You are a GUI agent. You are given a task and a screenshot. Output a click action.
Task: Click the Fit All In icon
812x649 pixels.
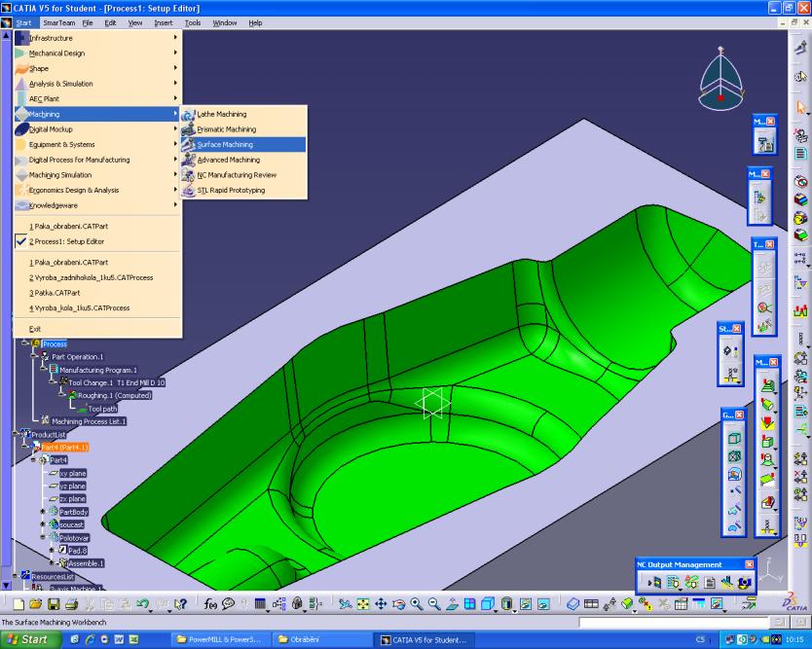tap(363, 604)
